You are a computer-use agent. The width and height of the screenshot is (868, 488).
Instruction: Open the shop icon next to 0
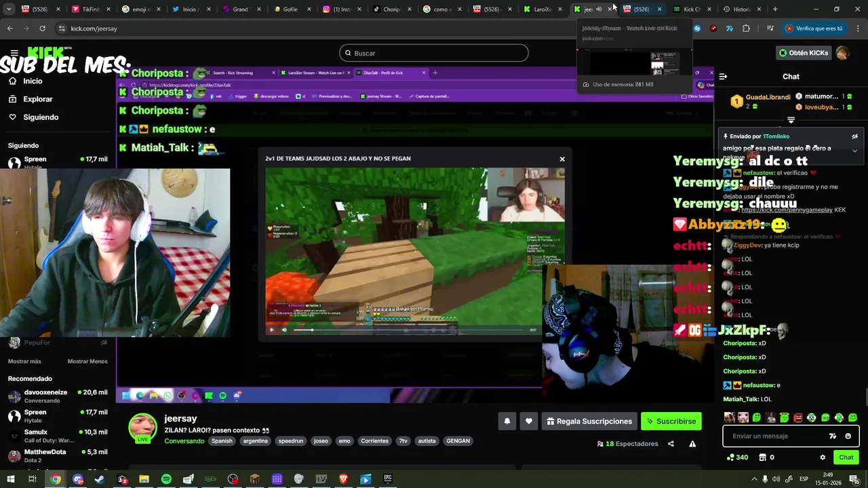point(762,457)
